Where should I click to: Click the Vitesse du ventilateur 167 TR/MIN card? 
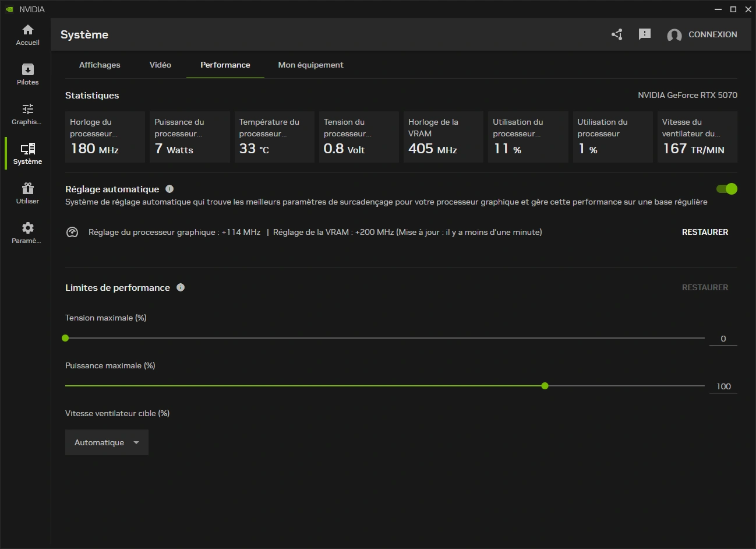[697, 137]
